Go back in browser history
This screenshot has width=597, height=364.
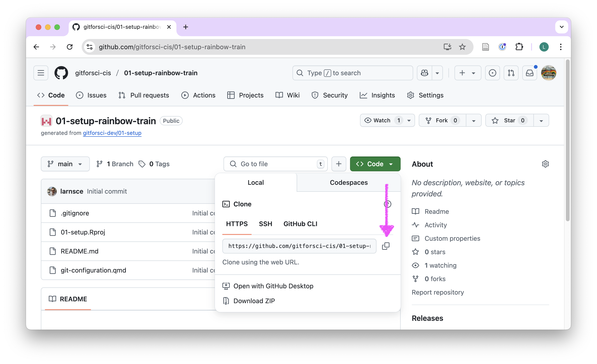(36, 47)
